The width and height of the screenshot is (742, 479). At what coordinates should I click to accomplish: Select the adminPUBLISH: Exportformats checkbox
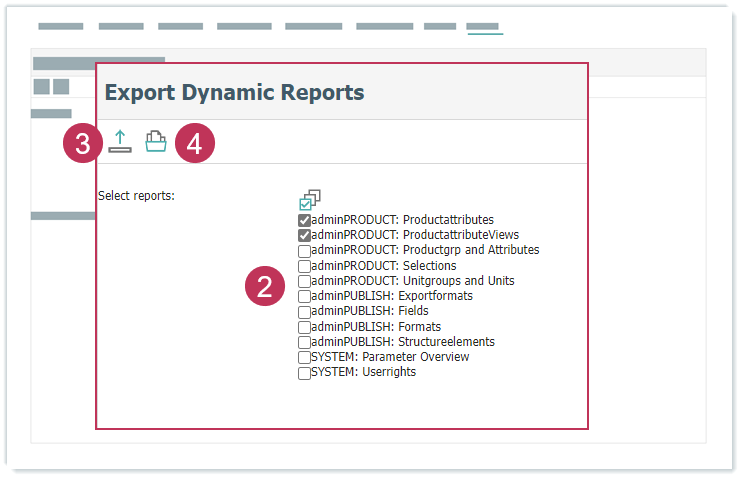pos(304,296)
